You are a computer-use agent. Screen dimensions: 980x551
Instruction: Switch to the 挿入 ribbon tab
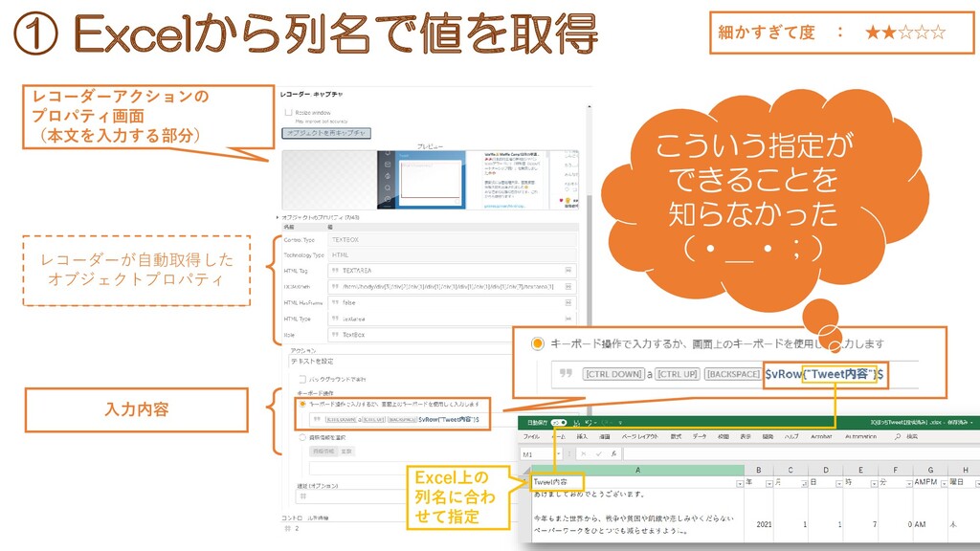[582, 436]
